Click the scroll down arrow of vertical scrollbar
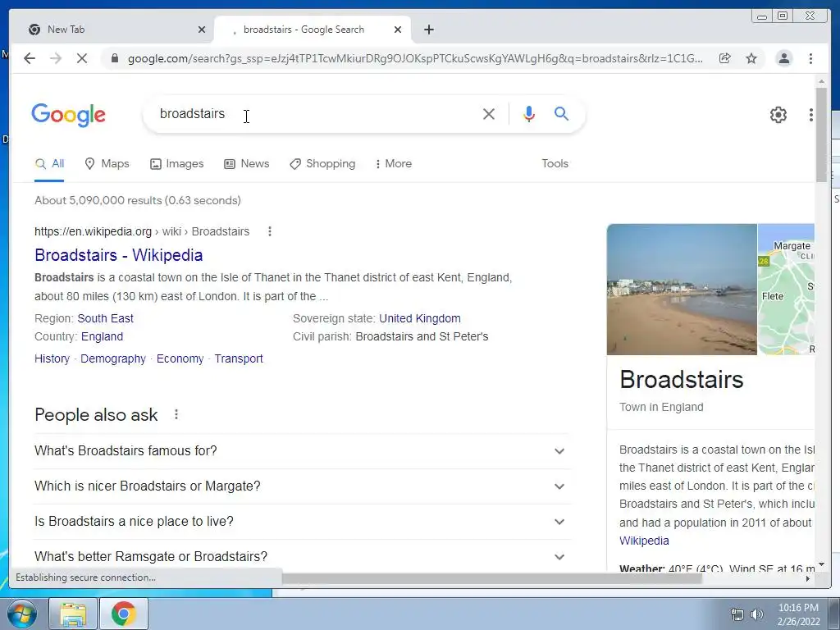The height and width of the screenshot is (630, 840). 820,564
